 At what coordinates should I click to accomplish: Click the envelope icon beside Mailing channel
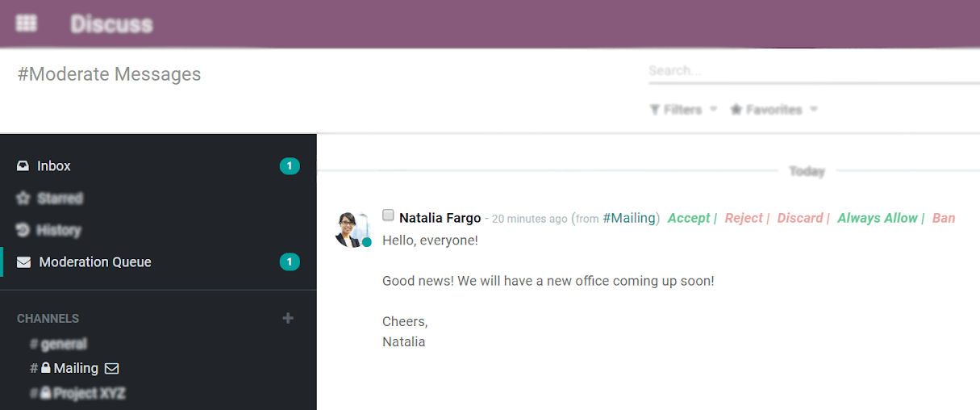(112, 369)
